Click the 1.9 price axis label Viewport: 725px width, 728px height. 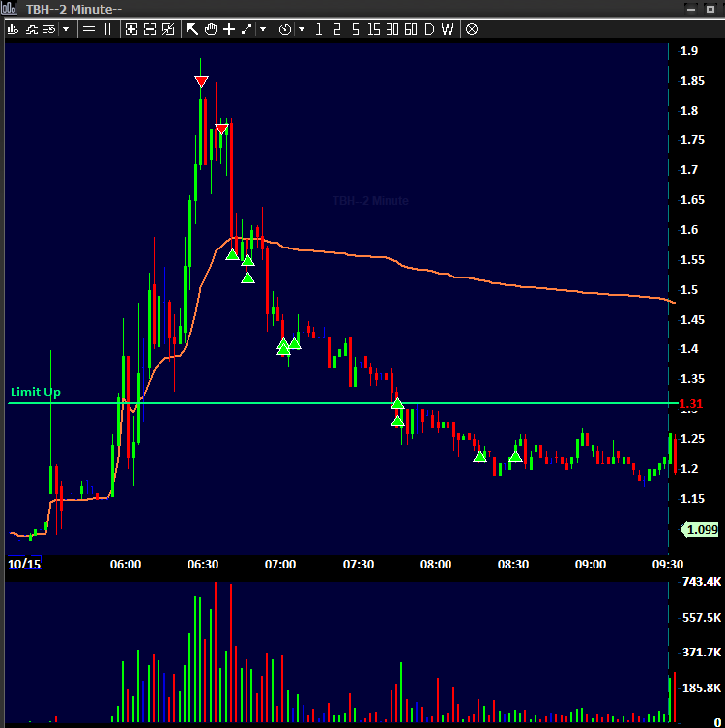(690, 50)
